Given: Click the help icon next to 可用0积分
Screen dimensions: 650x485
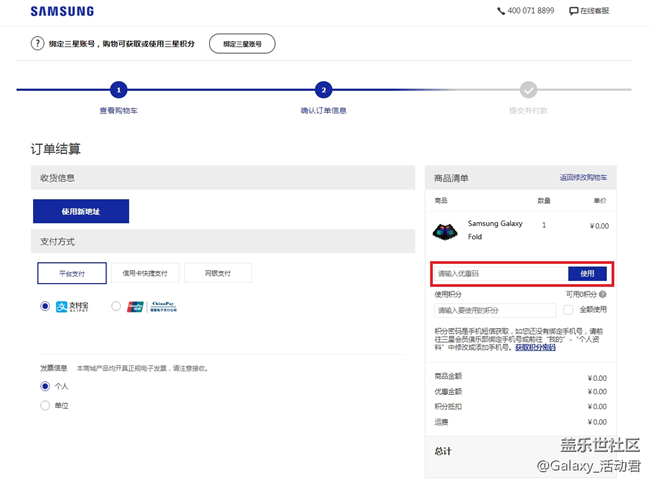Looking at the screenshot, I should (603, 294).
